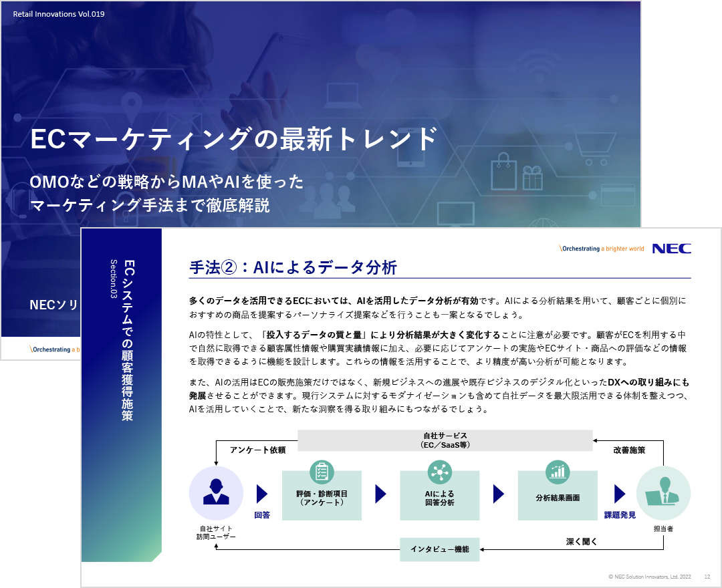Click the 自社サイト訪問ユーザー person icon

click(216, 492)
